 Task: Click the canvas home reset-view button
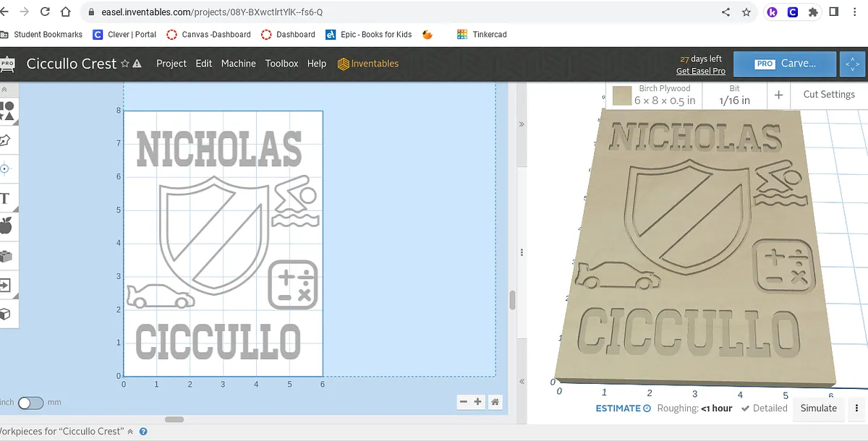pos(495,402)
